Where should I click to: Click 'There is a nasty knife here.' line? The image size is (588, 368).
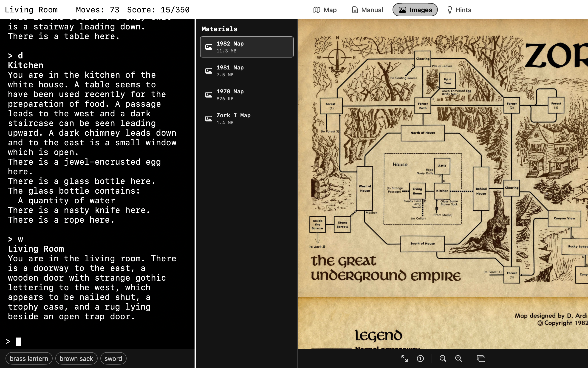click(x=79, y=210)
